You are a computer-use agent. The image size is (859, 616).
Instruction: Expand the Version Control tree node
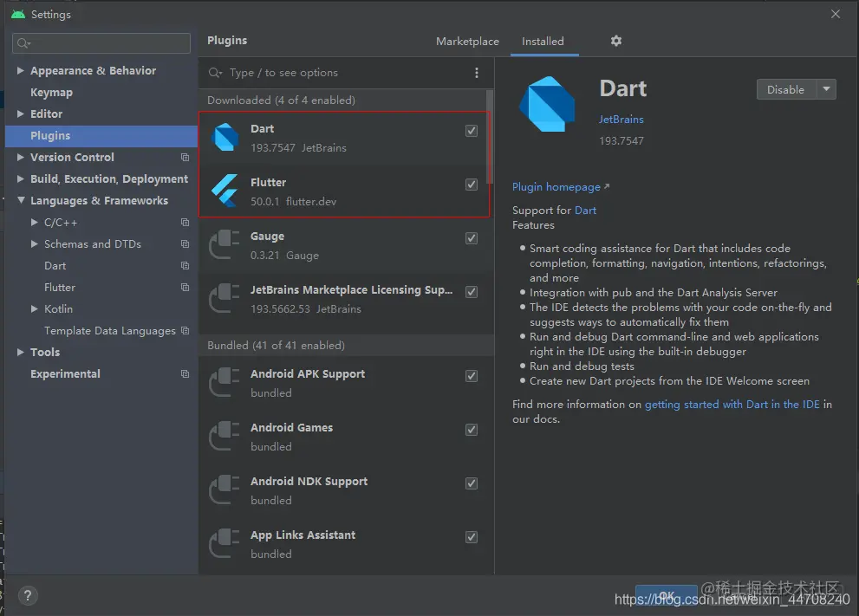pyautogui.click(x=20, y=157)
